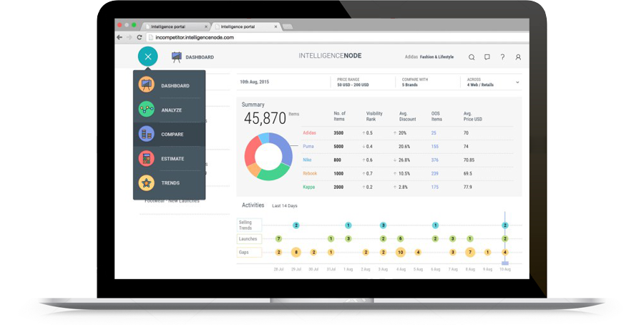Toggle the Selling Trends activity row label

(x=245, y=225)
